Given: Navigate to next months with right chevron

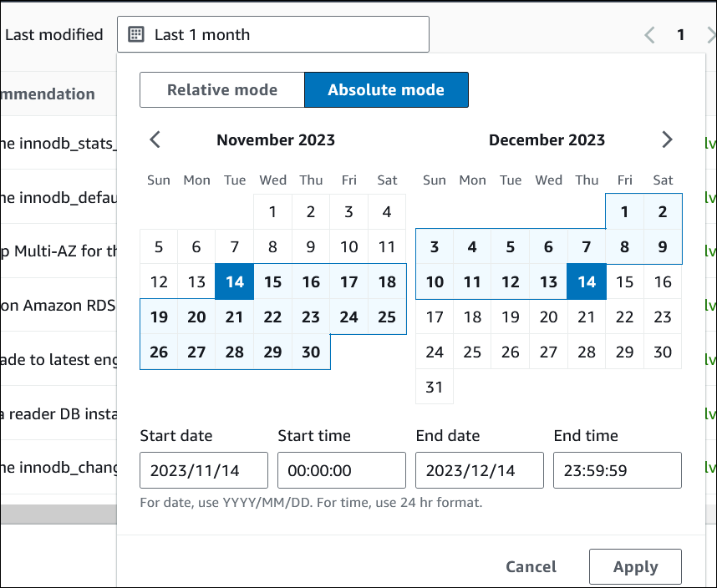Looking at the screenshot, I should pos(667,139).
